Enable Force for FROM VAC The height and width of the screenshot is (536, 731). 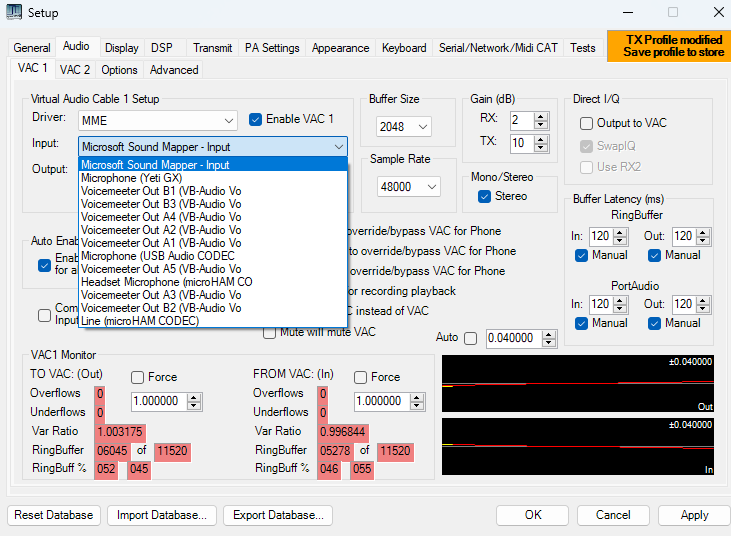click(360, 377)
